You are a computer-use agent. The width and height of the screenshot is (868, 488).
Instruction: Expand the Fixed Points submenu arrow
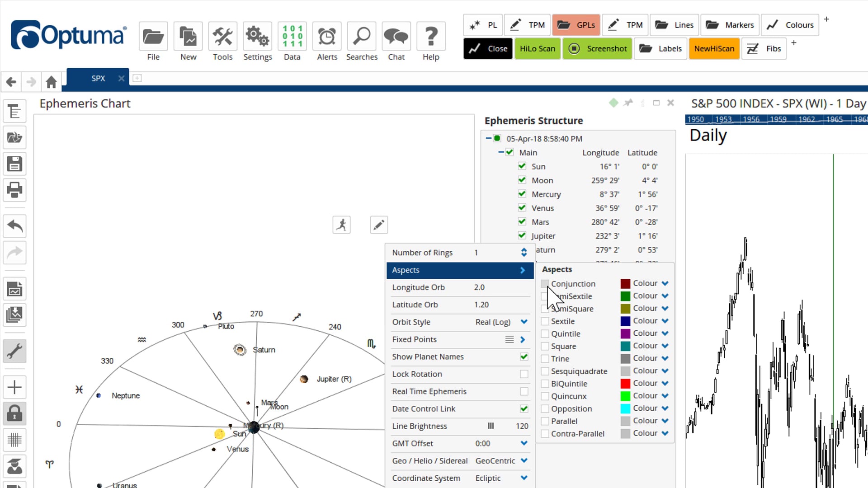coord(523,339)
